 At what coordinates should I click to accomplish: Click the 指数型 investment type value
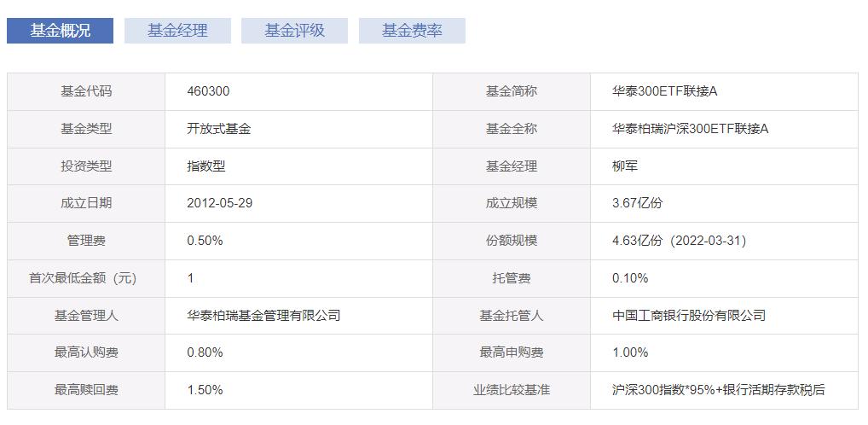[x=206, y=166]
